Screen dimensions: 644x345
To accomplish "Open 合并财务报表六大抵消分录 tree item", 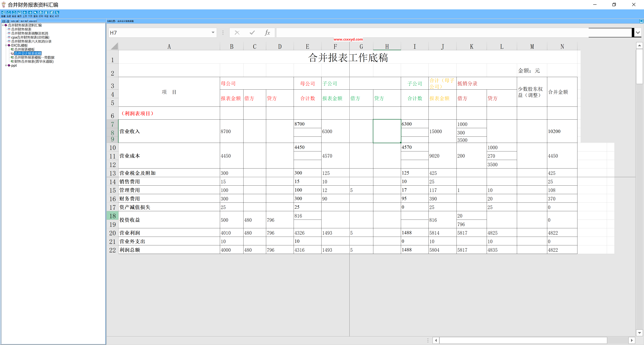I will click(31, 41).
